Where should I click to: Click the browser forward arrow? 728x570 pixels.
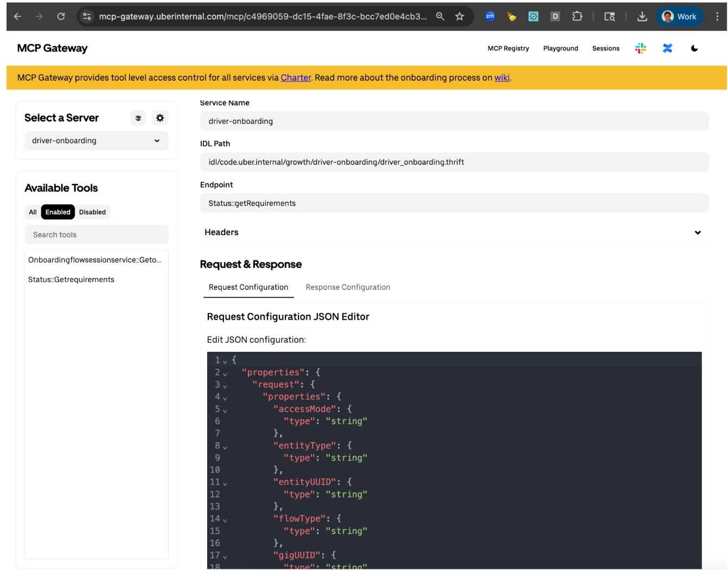coord(39,16)
